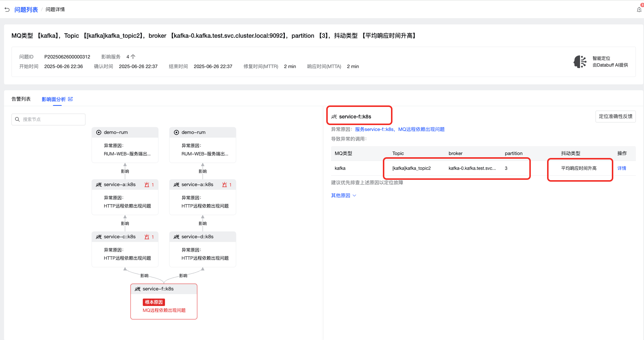Click the alarm icon on right service-a::k8s

point(225,185)
